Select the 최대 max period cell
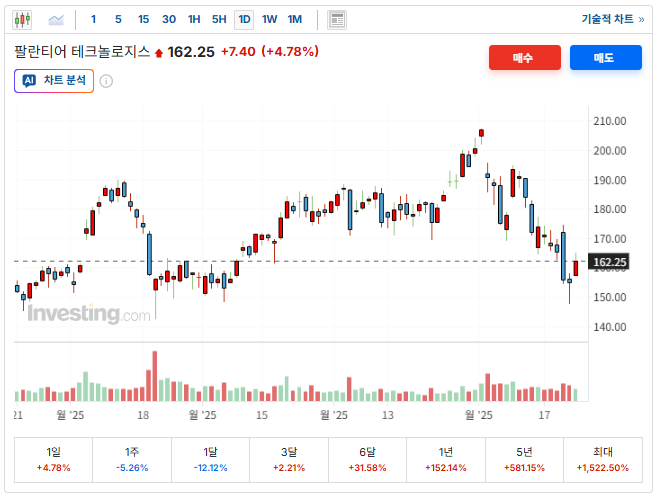Screen dimensions: 654x493 pos(603,460)
